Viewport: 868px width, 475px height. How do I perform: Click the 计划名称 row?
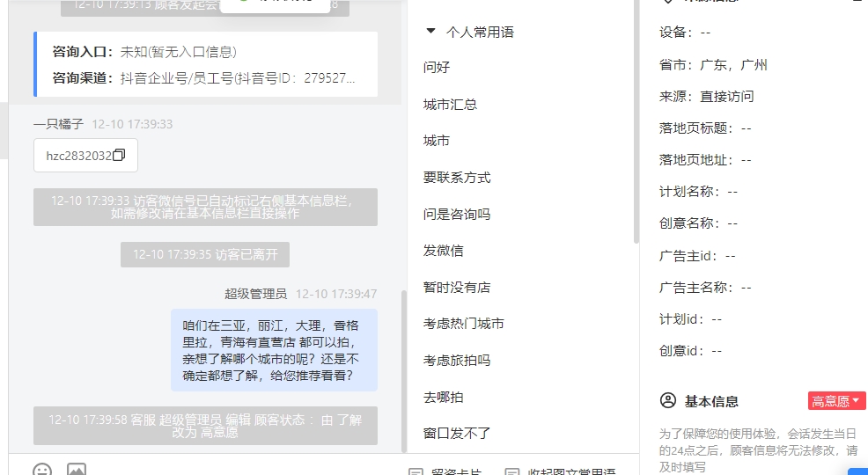(699, 192)
